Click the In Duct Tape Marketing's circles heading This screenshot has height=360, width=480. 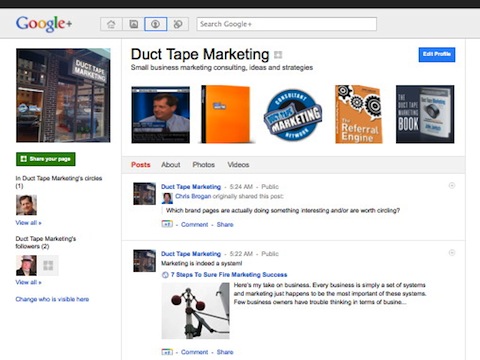click(x=59, y=182)
